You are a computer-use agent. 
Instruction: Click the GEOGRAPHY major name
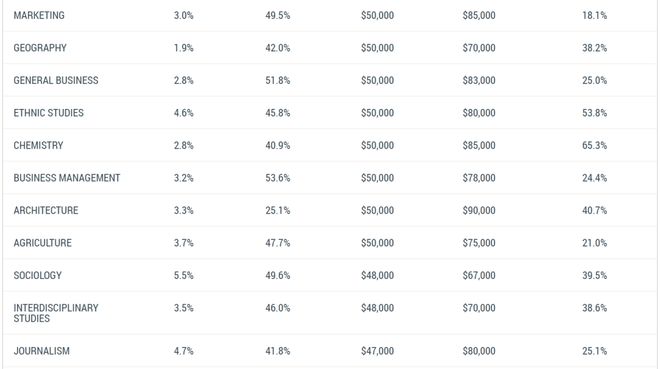pyautogui.click(x=40, y=48)
